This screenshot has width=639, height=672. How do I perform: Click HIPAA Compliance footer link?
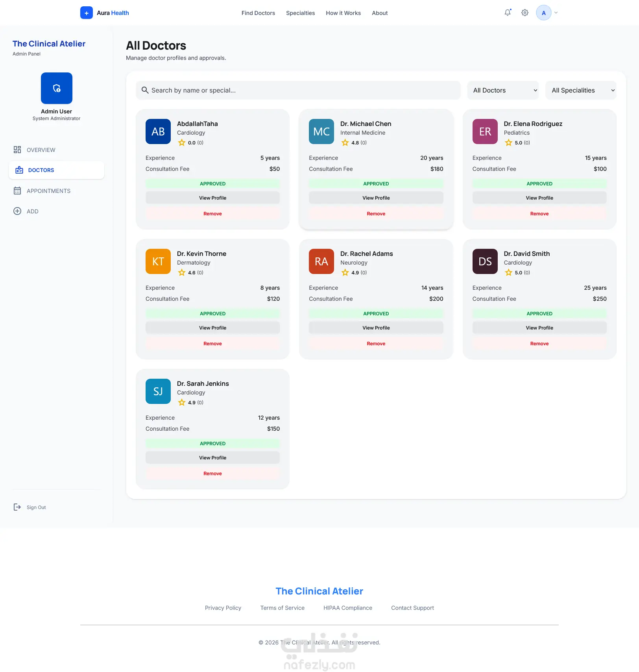coord(348,608)
